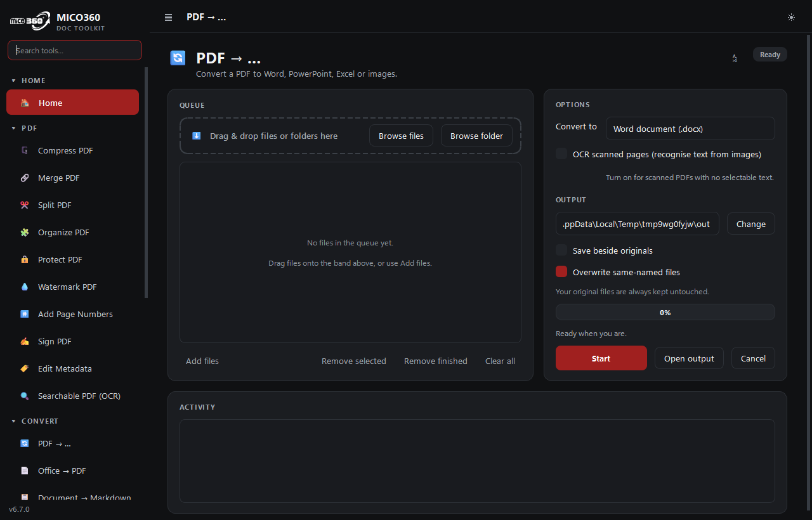This screenshot has width=812, height=520.
Task: Check Save beside originals
Action: click(x=561, y=250)
